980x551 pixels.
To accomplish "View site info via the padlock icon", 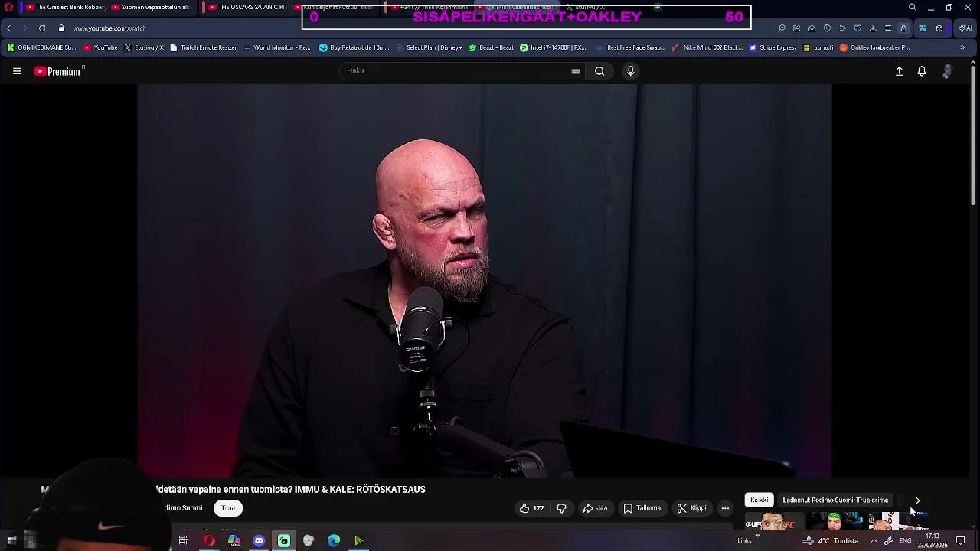I will click(61, 28).
